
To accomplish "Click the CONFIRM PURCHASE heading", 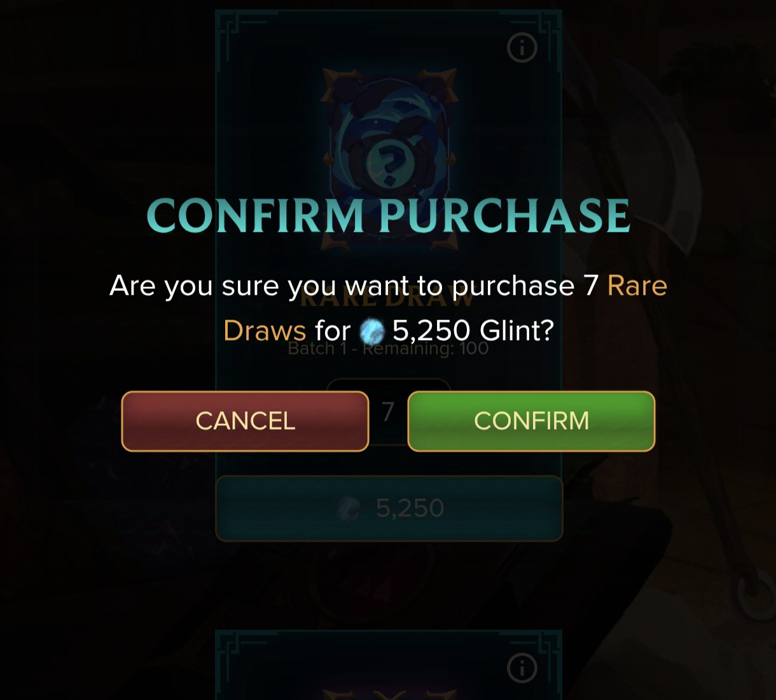I will (389, 216).
